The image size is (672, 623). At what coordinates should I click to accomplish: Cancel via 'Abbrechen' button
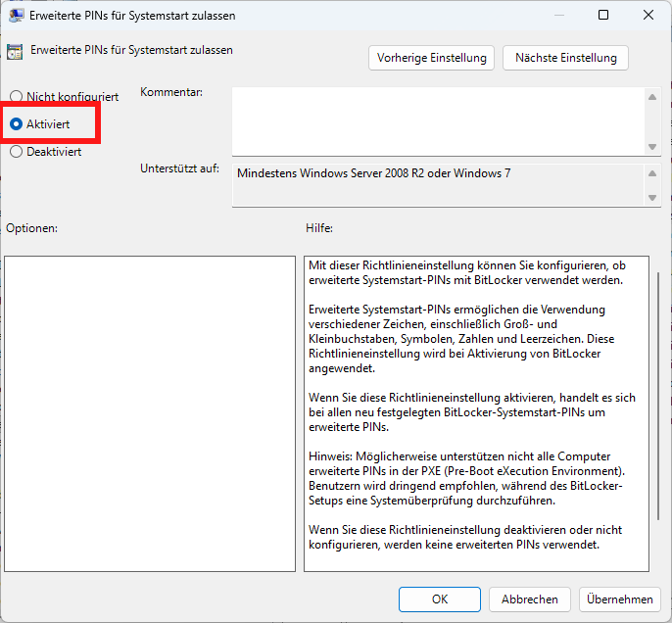[530, 599]
